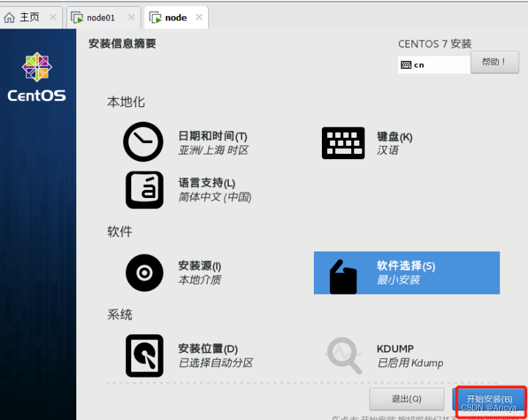Image resolution: width=528 pixels, height=420 pixels.
Task: Close the node01 tab
Action: point(131,17)
